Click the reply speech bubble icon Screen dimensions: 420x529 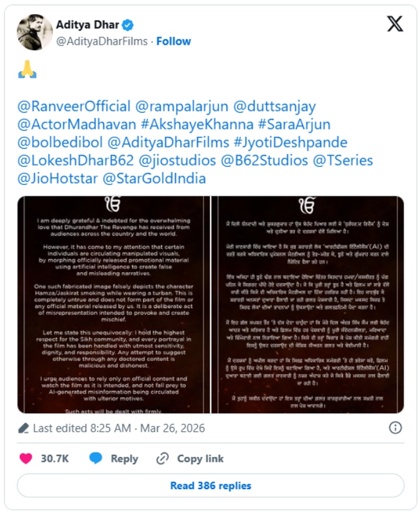tap(95, 458)
